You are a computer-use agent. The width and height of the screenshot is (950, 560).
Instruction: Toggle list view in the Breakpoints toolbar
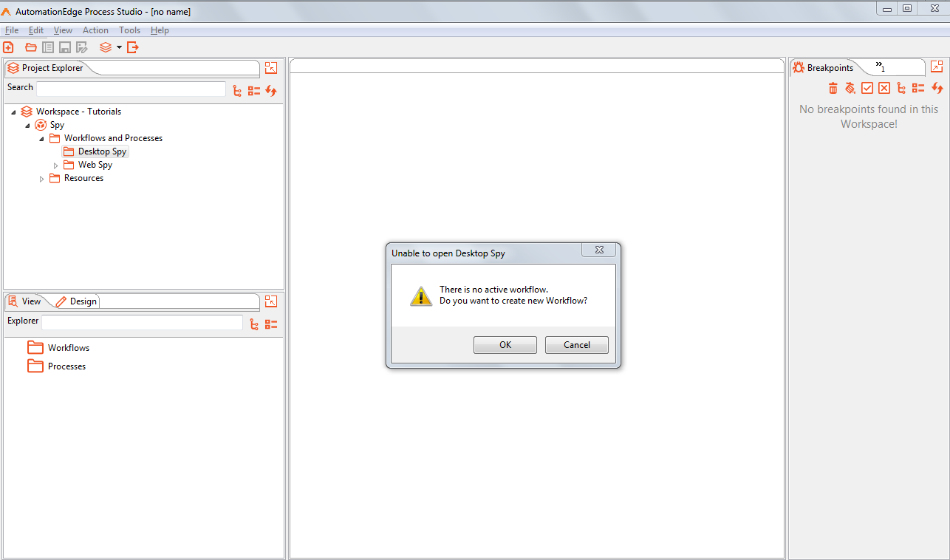tap(918, 88)
